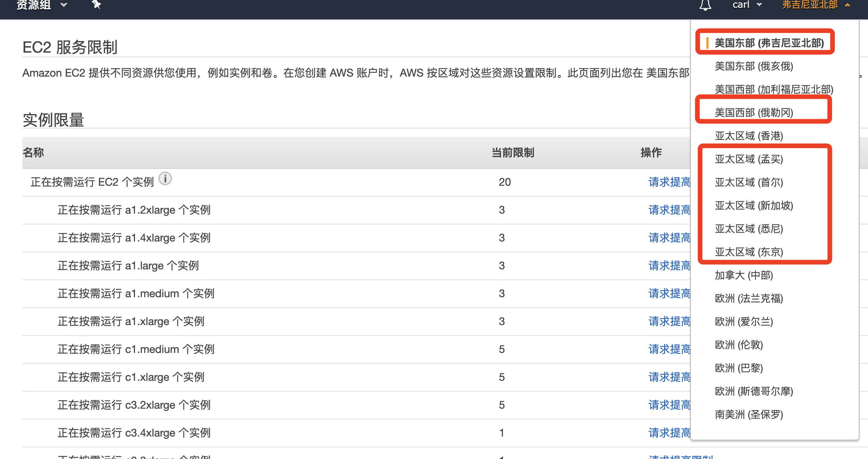Choose 亚太区域 (孟买) region

tap(748, 159)
